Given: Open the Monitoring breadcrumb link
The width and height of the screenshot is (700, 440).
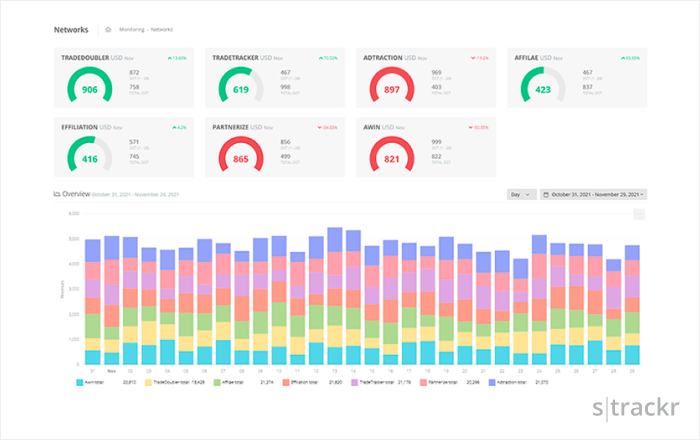Looking at the screenshot, I should pyautogui.click(x=132, y=29).
